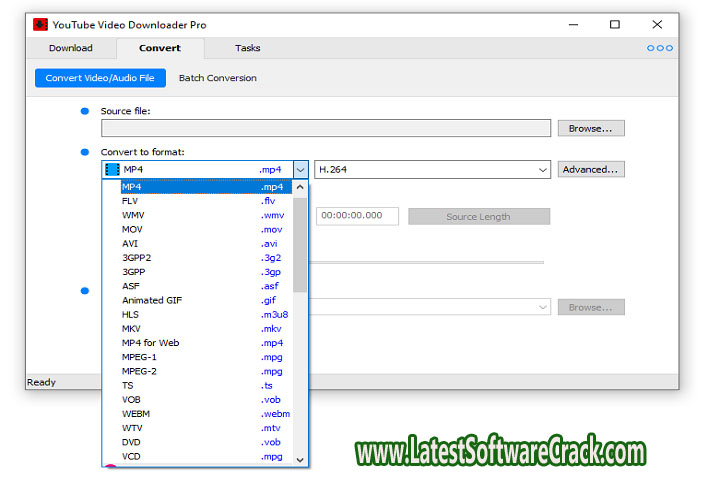720x480 pixels.
Task: Browse for the source file
Action: 591,128
